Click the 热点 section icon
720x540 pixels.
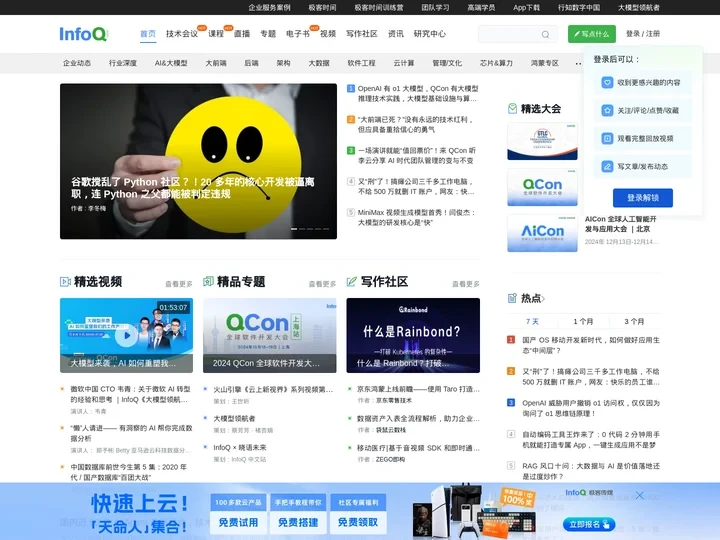[512, 298]
